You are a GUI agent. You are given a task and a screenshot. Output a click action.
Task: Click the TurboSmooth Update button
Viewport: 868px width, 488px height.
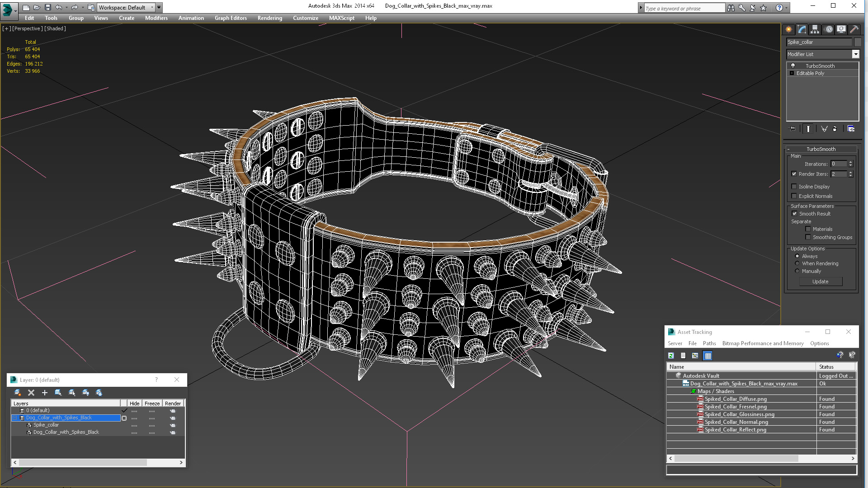tap(821, 282)
